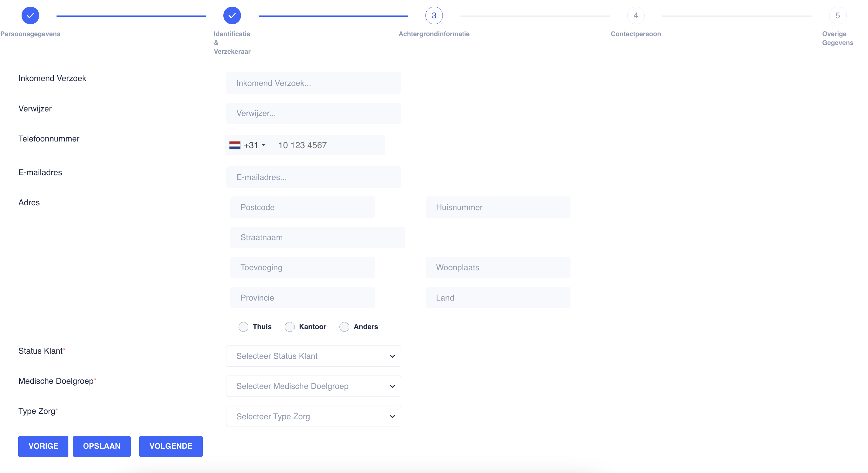Image resolution: width=868 pixels, height=473 pixels.
Task: Select the Kantoor radio button
Action: pyautogui.click(x=289, y=327)
